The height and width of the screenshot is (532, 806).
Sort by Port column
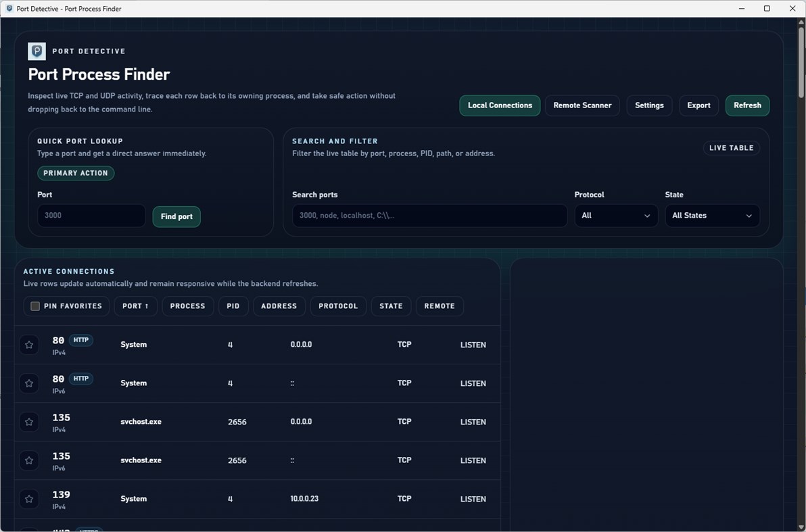tap(136, 306)
